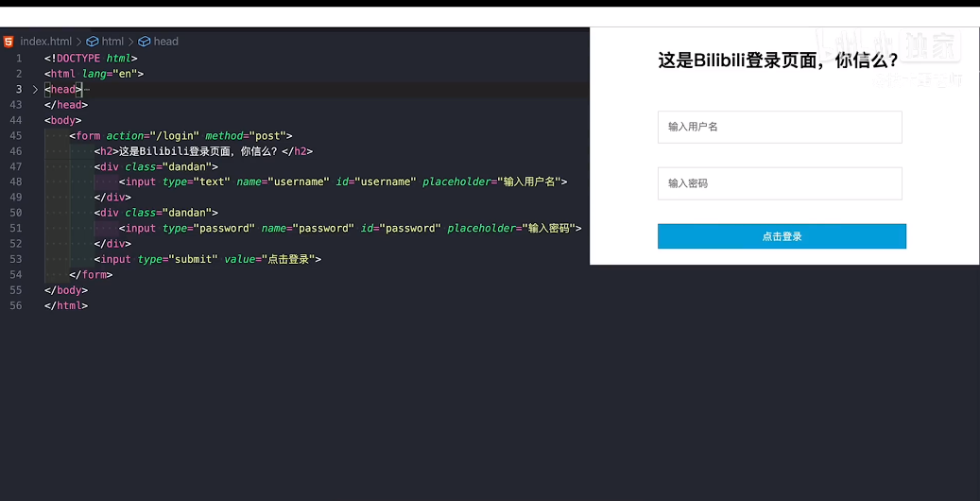This screenshot has height=501, width=980.
Task: Click the fold ellipsis after head tag
Action: (87, 90)
